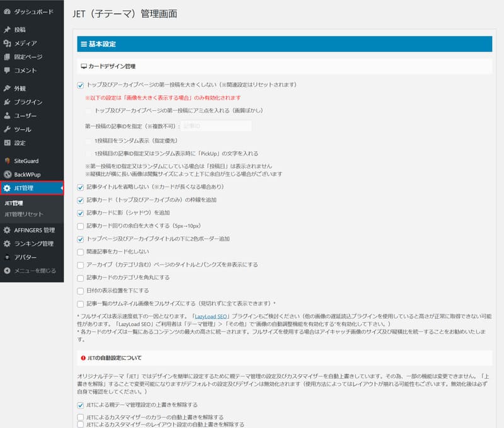Click the Dashboard gauge icon
The width and height of the screenshot is (504, 428).
[7, 11]
